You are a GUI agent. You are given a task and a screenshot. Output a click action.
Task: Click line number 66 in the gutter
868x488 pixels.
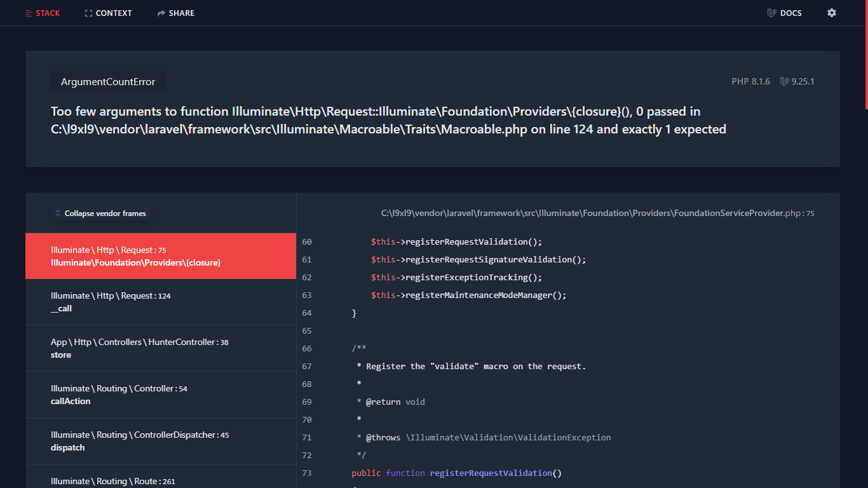(x=307, y=348)
